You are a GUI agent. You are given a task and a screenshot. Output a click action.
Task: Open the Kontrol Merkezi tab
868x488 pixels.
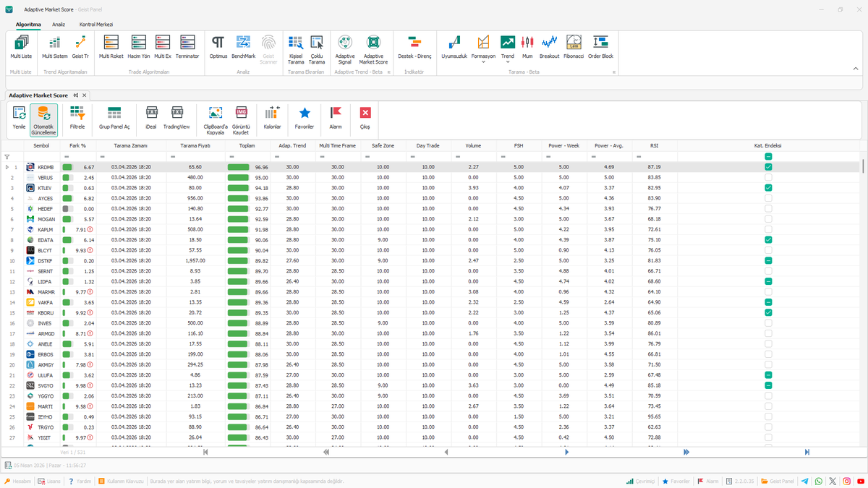(x=96, y=25)
